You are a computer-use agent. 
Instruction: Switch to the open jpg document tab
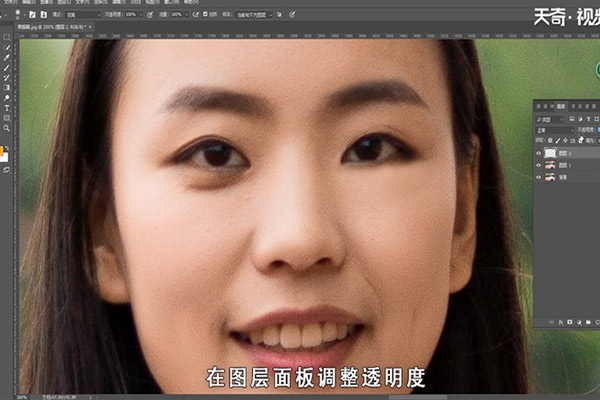coord(52,27)
